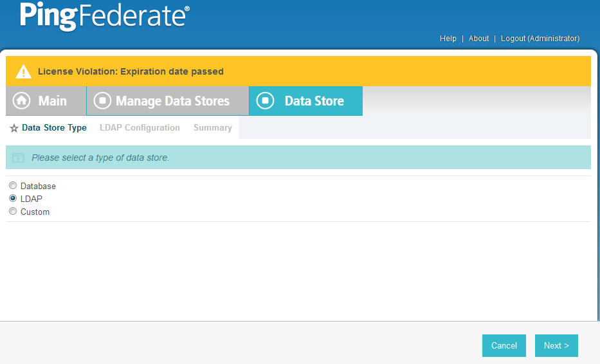This screenshot has width=600, height=364.
Task: Click the PingFederate logo
Action: coord(104,16)
